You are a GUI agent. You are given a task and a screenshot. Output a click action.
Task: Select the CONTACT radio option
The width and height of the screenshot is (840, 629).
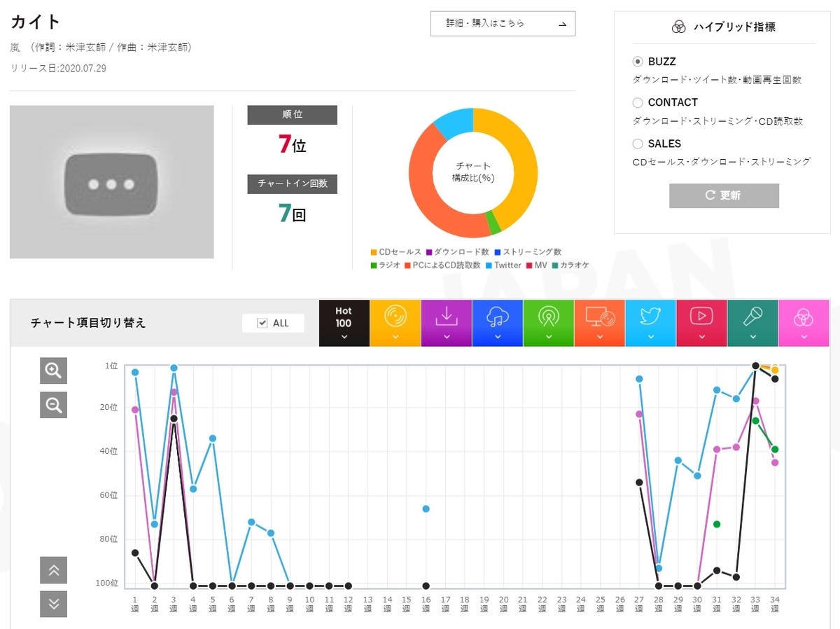[x=637, y=103]
